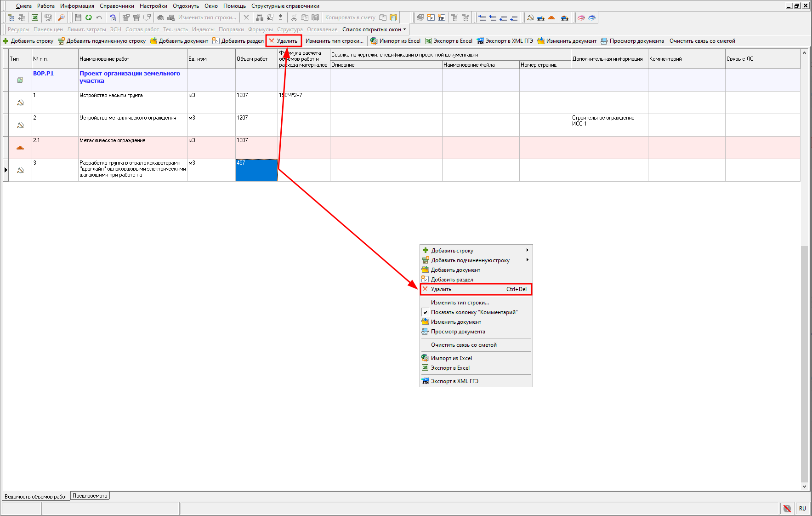Click the green refresh arrows icon

[88, 17]
